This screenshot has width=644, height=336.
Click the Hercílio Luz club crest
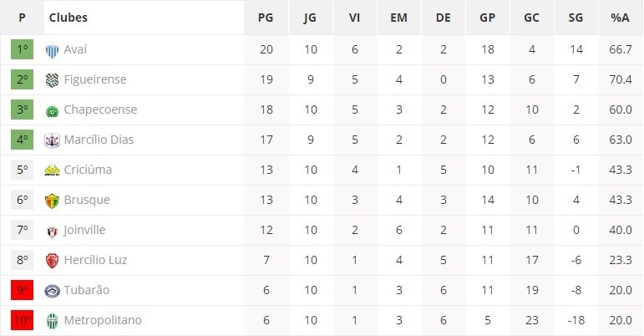coord(52,261)
